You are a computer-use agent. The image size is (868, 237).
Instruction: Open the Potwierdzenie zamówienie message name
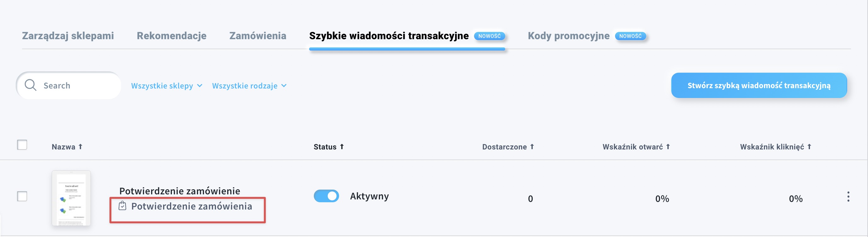[x=179, y=191]
